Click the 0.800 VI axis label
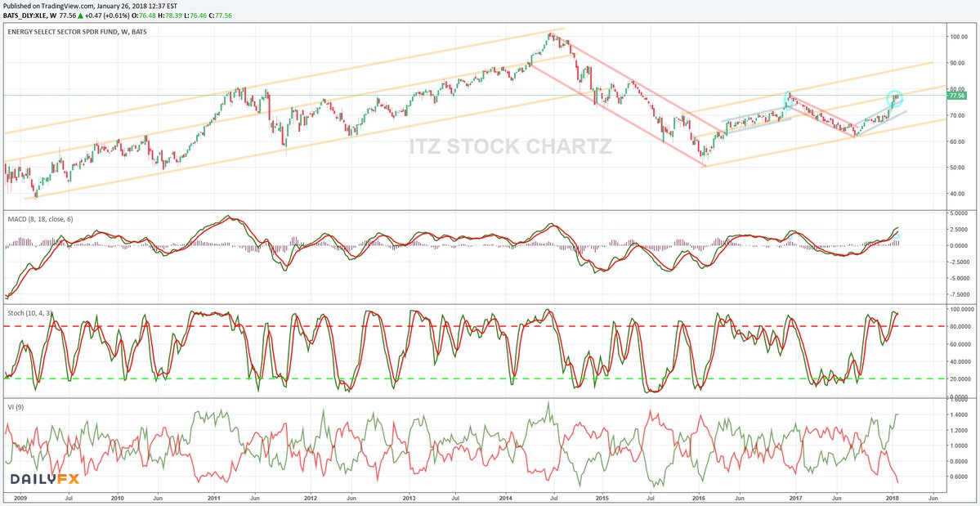 [957, 462]
